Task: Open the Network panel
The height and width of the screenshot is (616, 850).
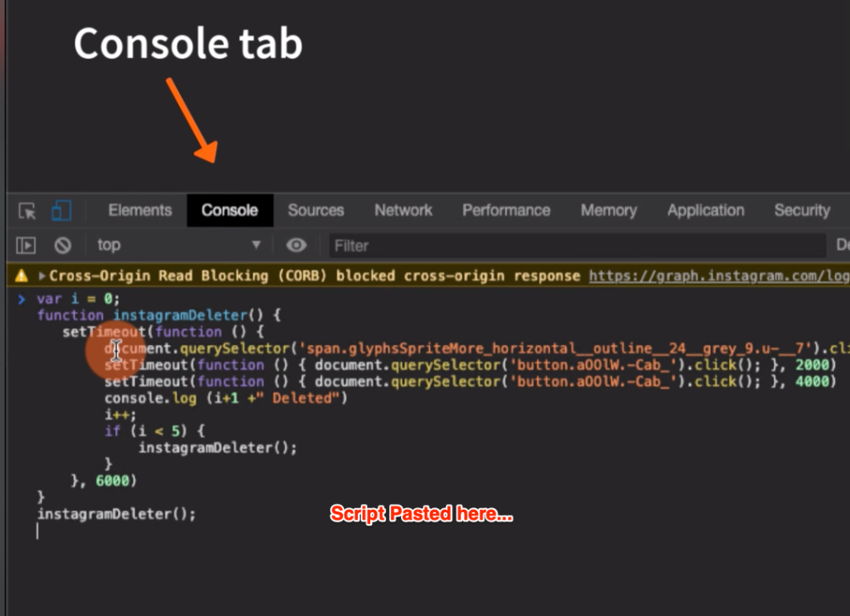Action: [403, 210]
